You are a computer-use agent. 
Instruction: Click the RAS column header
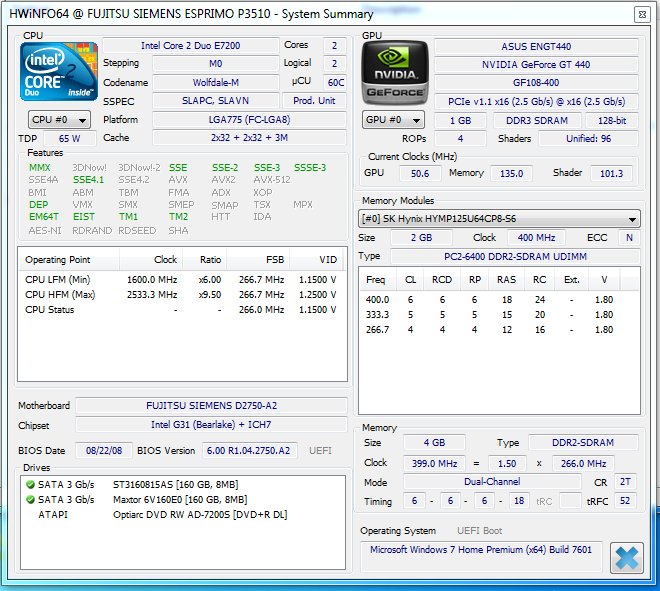[x=506, y=280]
